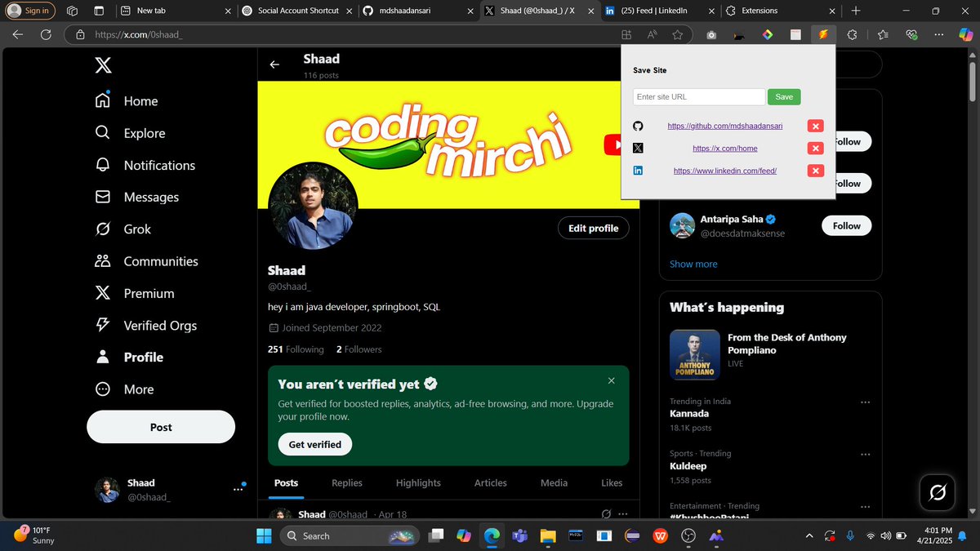Click the GitHub icon in the popup

tap(639, 126)
